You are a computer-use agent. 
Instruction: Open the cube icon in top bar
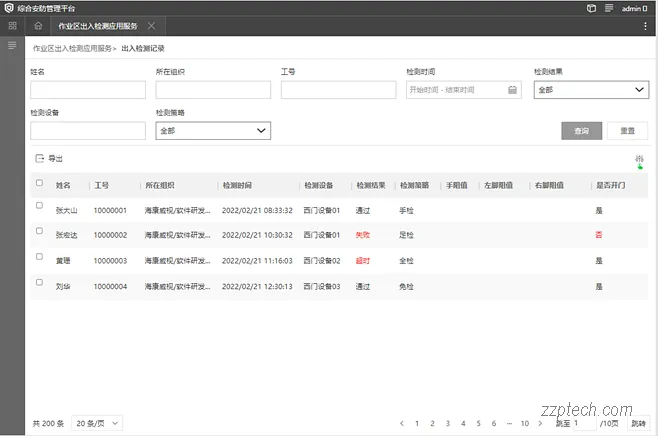click(591, 8)
